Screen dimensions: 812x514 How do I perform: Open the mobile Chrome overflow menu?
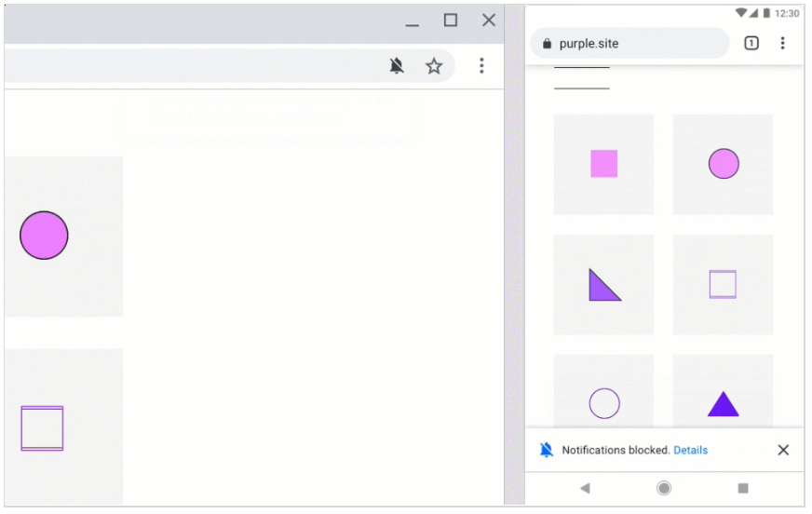click(782, 43)
